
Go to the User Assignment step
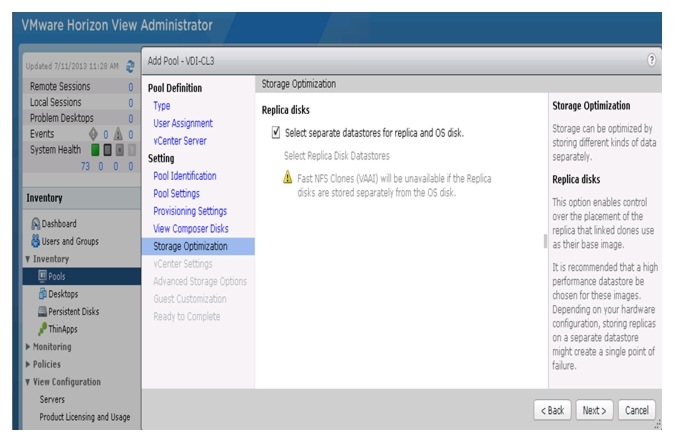[183, 123]
